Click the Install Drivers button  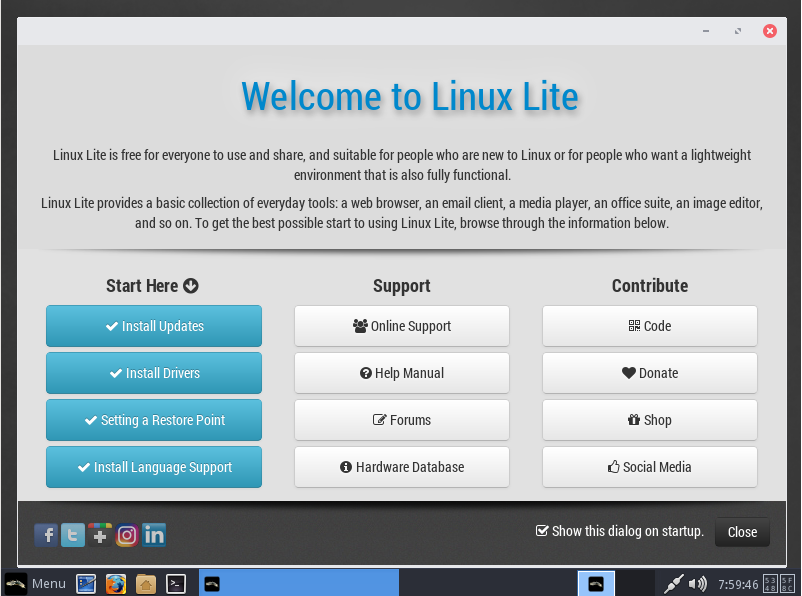click(x=154, y=373)
